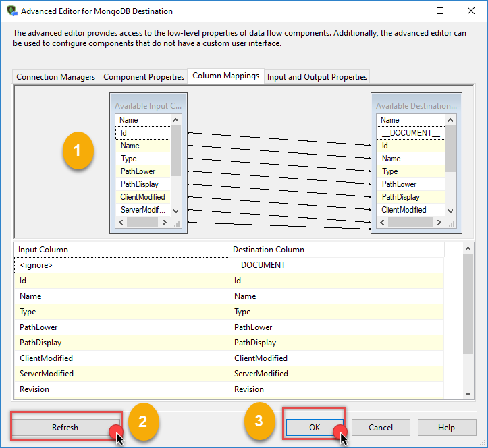Click the Cancel button

click(381, 428)
